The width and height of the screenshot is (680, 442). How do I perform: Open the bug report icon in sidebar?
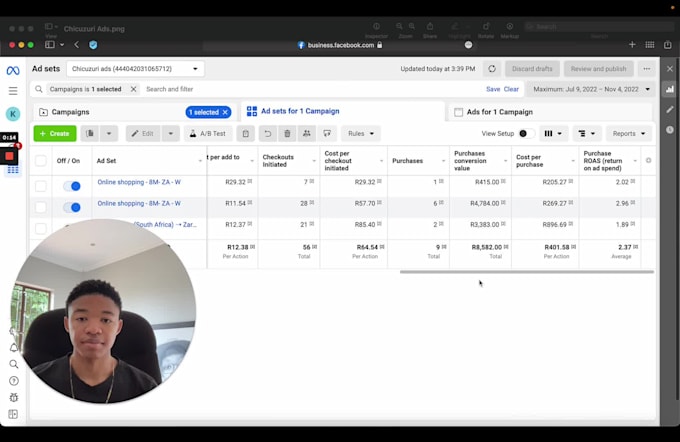click(13, 397)
